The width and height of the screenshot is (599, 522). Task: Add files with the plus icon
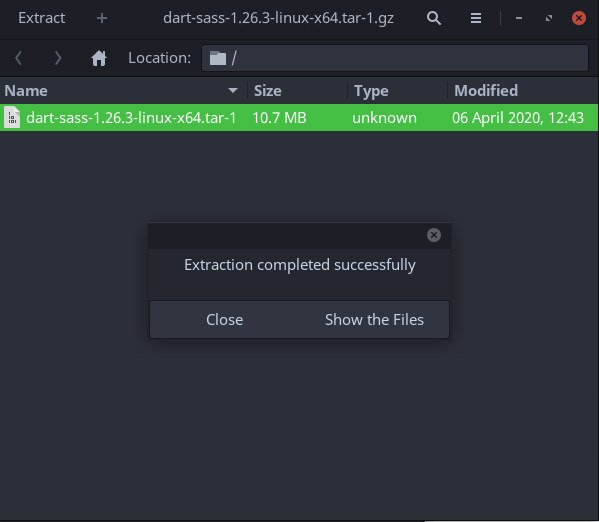pyautogui.click(x=102, y=18)
